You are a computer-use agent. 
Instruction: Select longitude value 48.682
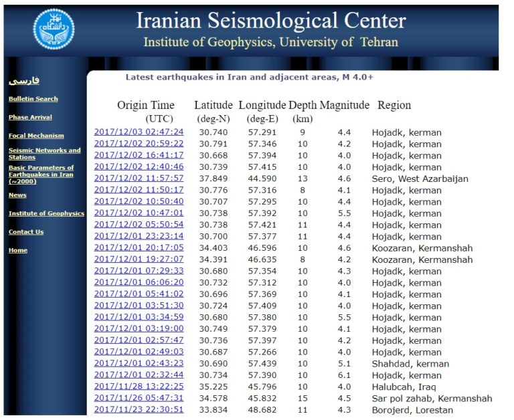click(262, 410)
